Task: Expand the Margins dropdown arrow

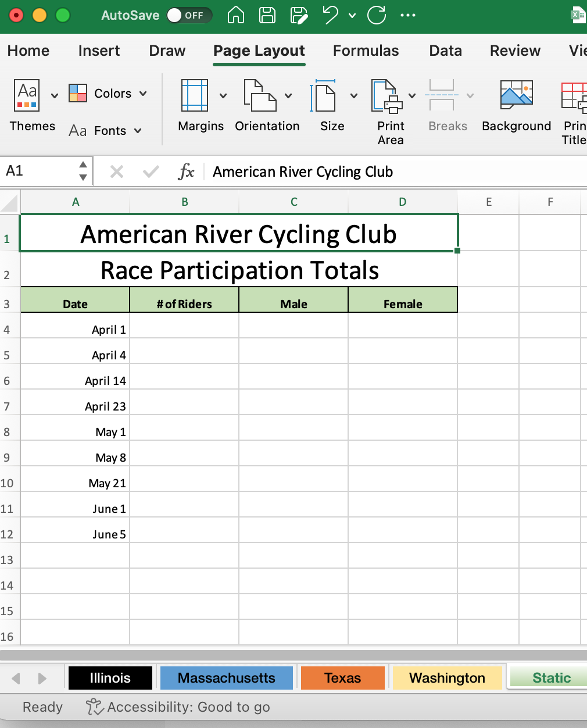Action: (x=224, y=95)
